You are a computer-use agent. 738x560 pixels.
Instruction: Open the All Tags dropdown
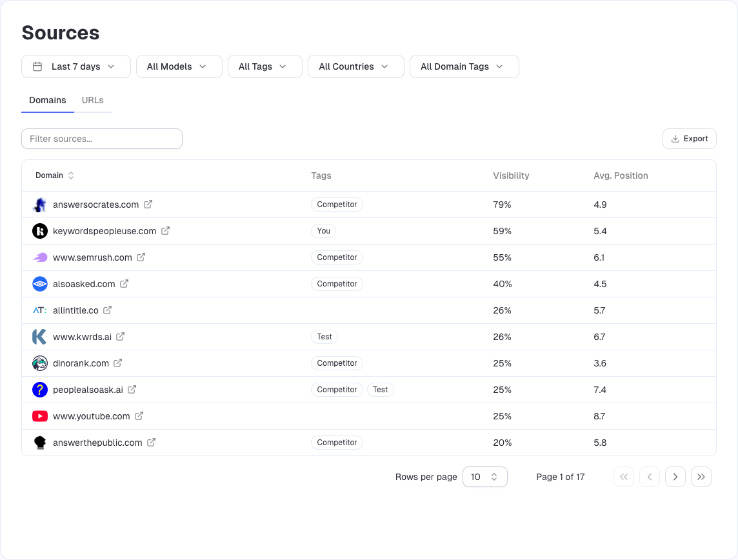tap(265, 66)
